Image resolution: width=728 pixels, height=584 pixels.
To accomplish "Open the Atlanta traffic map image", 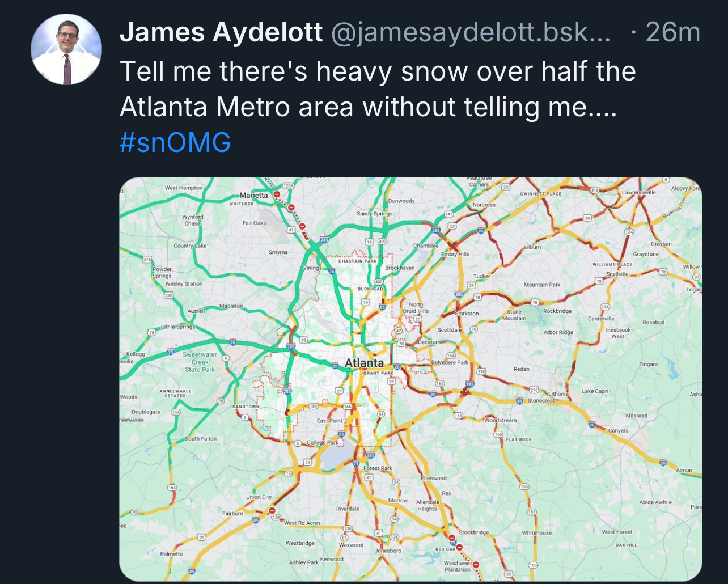I will tap(410, 379).
